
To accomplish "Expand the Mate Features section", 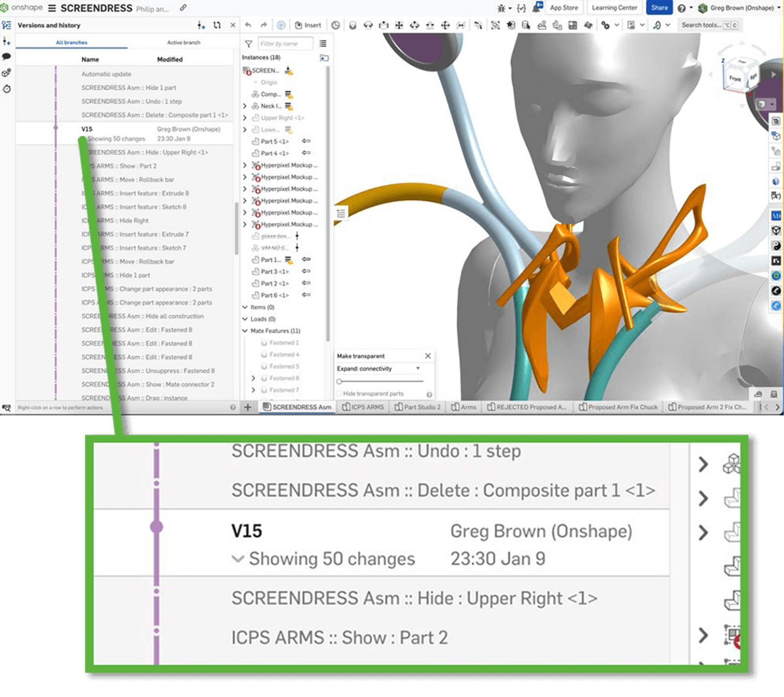I will (245, 330).
